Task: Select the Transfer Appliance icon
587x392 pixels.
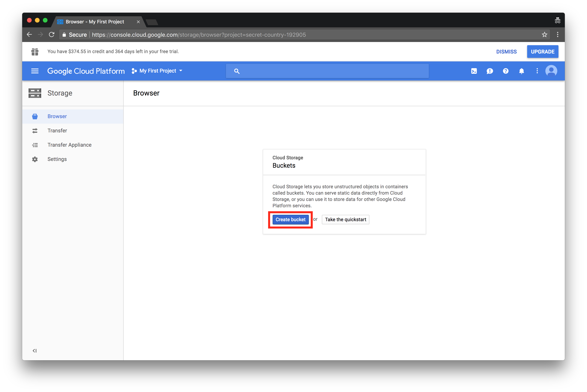Action: (35, 145)
